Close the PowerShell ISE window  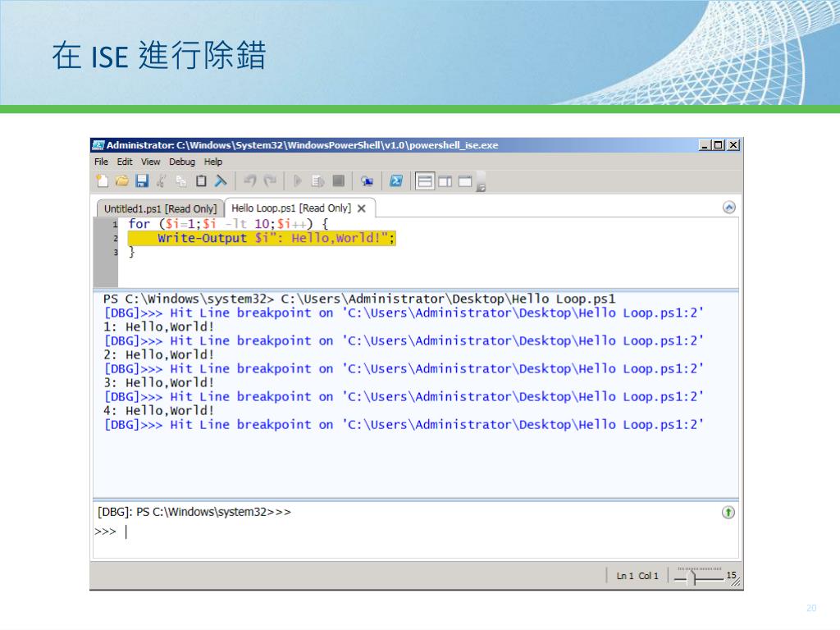coord(733,144)
